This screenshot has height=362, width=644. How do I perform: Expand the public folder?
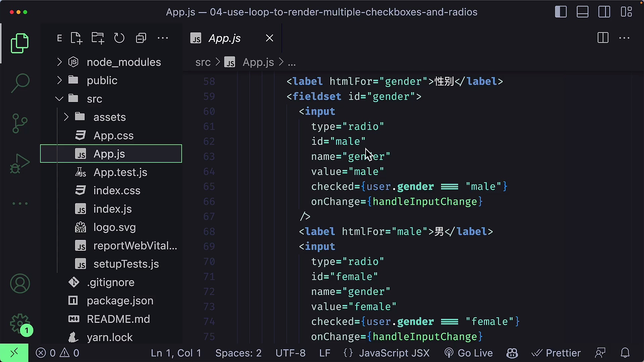pos(102,80)
